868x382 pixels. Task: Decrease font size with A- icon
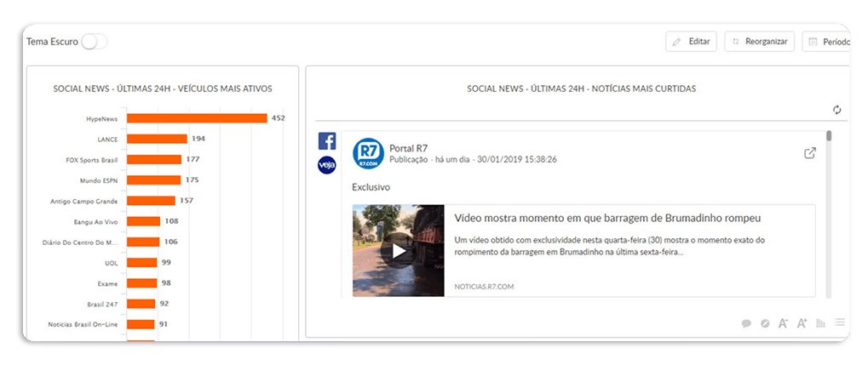coord(783,323)
